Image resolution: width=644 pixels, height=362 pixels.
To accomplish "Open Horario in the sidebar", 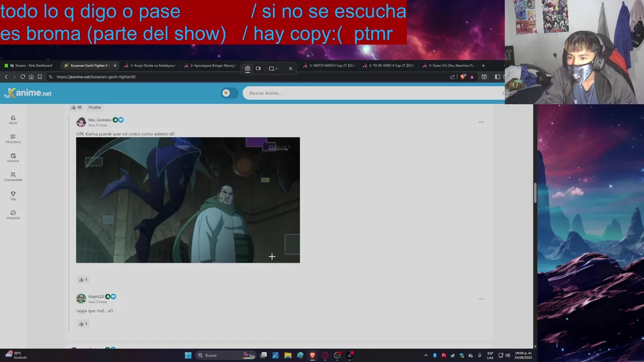I will coord(13,158).
